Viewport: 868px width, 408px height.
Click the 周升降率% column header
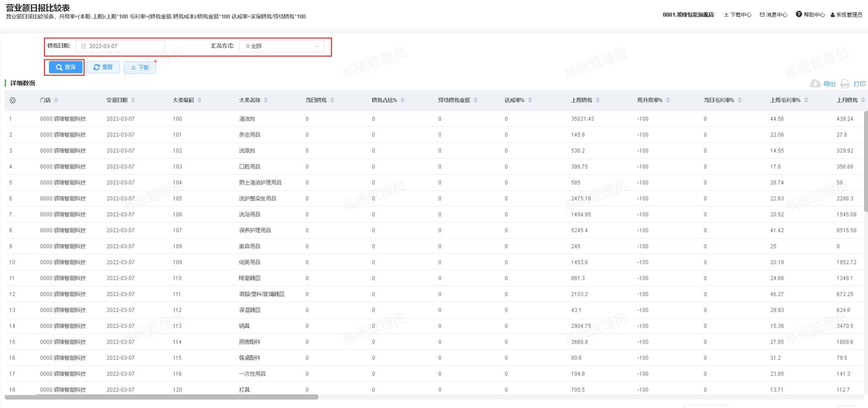coord(650,100)
